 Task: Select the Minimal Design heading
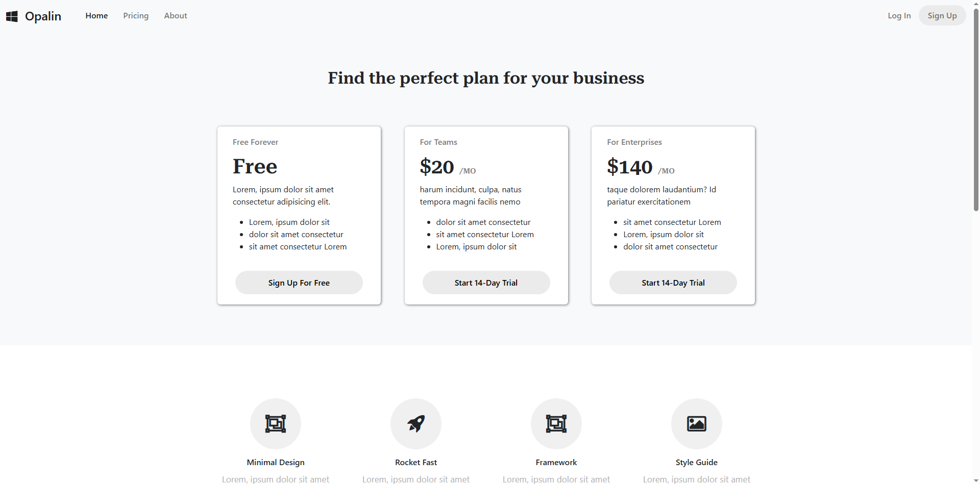(276, 463)
